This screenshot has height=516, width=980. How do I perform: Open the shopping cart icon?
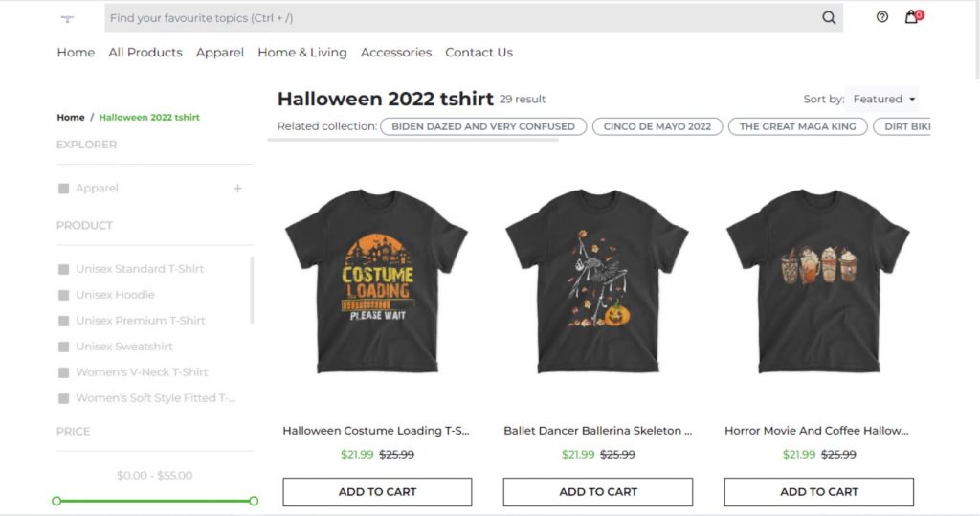click(x=911, y=16)
